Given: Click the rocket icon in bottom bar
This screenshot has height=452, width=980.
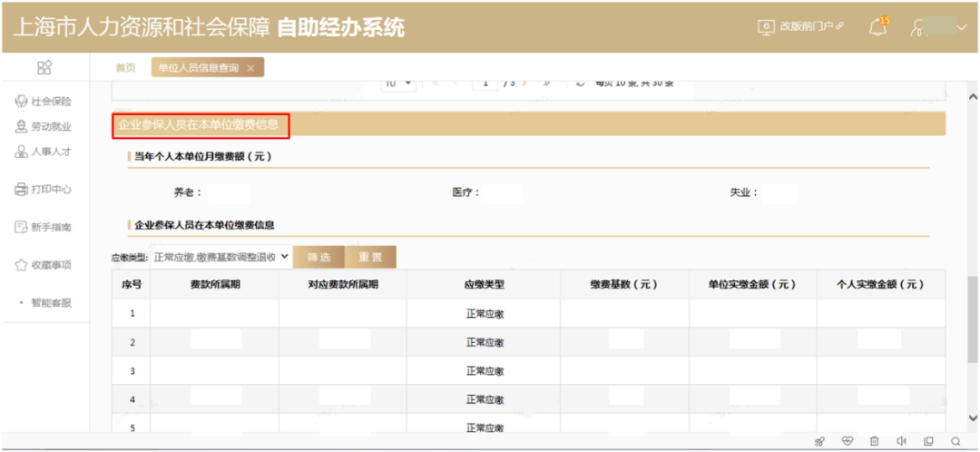Looking at the screenshot, I should tap(819, 441).
